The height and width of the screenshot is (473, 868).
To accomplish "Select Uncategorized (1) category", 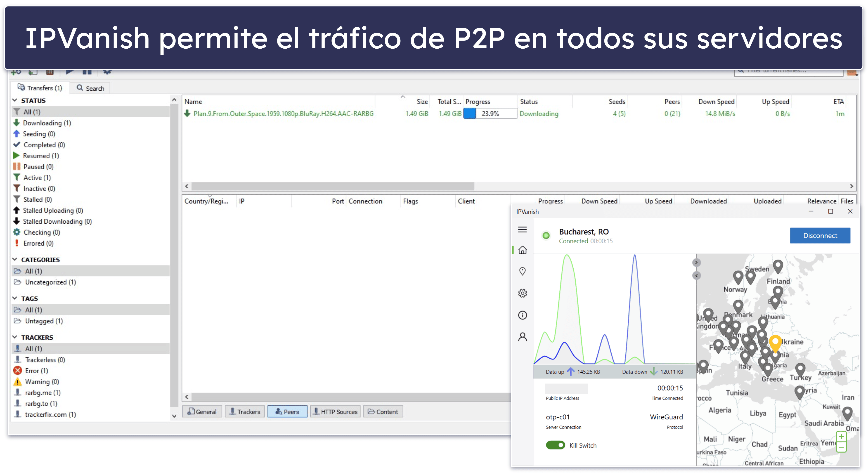I will [x=90, y=282].
